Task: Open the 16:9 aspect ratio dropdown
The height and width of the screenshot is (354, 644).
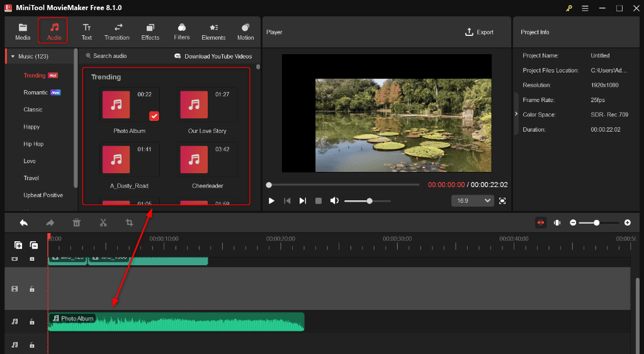Action: point(472,201)
